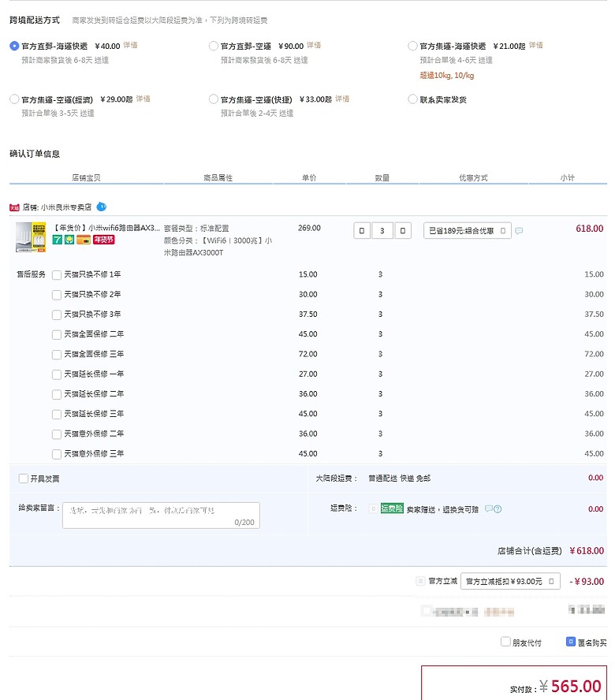Check 天猫只换不修 2年 service
Image resolution: width=615 pixels, height=700 pixels.
57,295
